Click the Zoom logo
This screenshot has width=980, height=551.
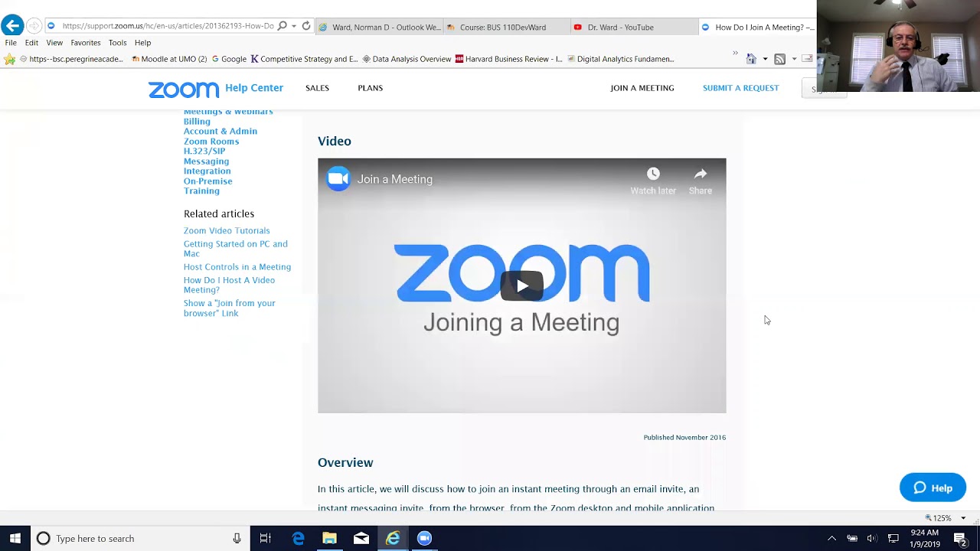[184, 90]
